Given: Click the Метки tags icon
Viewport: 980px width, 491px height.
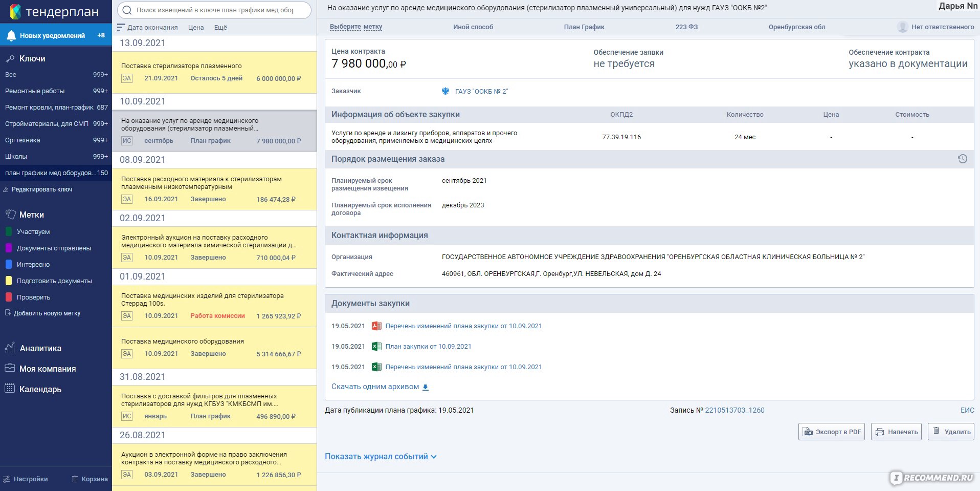Looking at the screenshot, I should tap(10, 215).
